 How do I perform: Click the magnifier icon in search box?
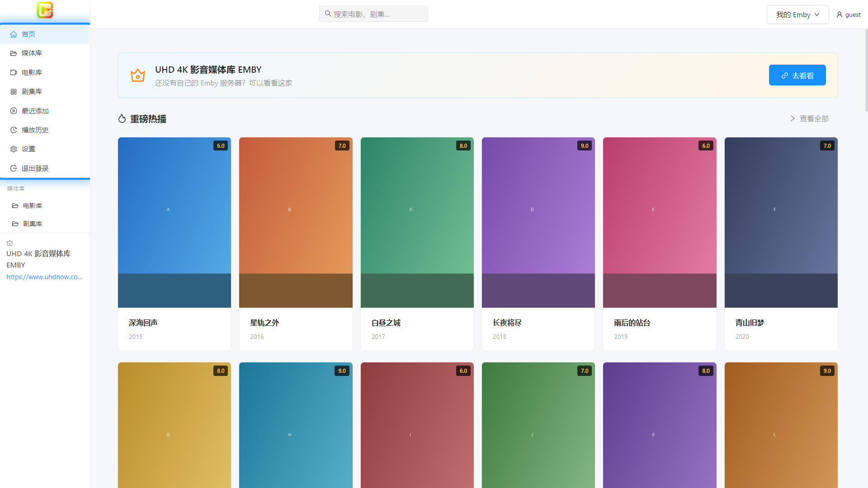(x=328, y=14)
